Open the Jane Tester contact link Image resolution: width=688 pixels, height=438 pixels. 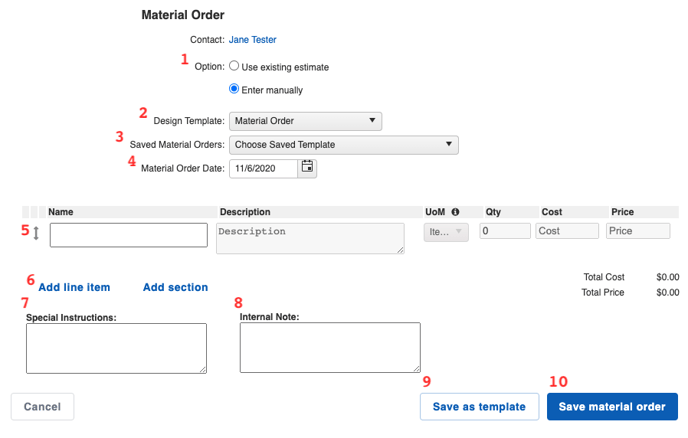[252, 39]
